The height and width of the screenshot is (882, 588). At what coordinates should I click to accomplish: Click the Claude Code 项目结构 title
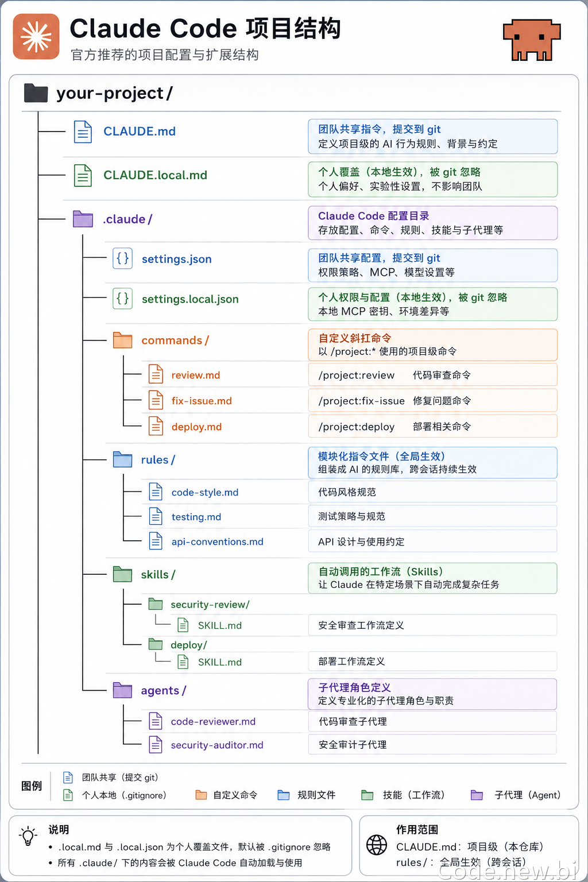click(206, 28)
